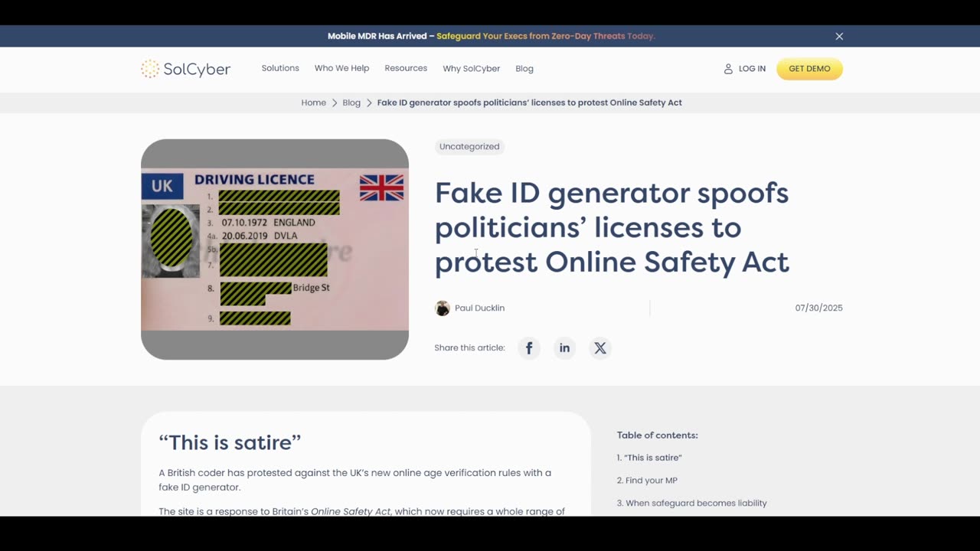The height and width of the screenshot is (551, 980).
Task: Open the Resources menu
Action: [406, 68]
